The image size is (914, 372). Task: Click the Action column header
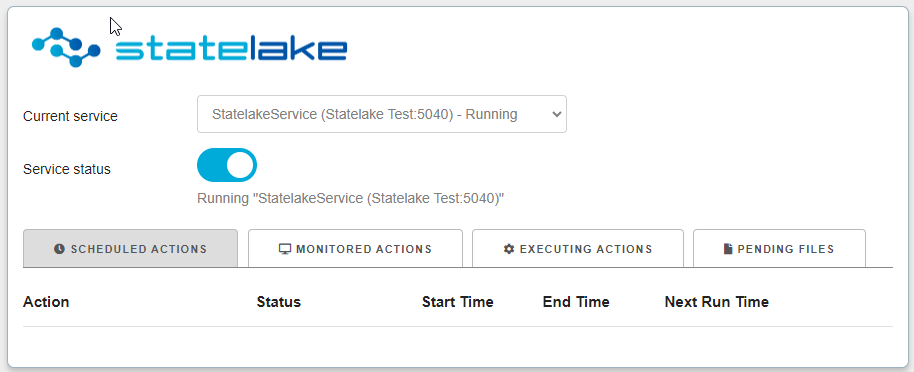tap(46, 302)
